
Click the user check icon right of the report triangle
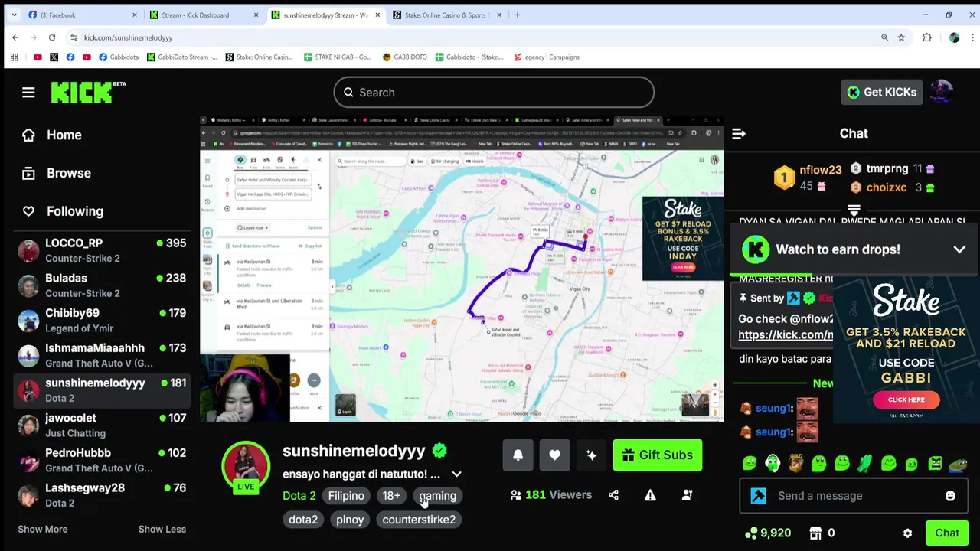click(x=687, y=495)
